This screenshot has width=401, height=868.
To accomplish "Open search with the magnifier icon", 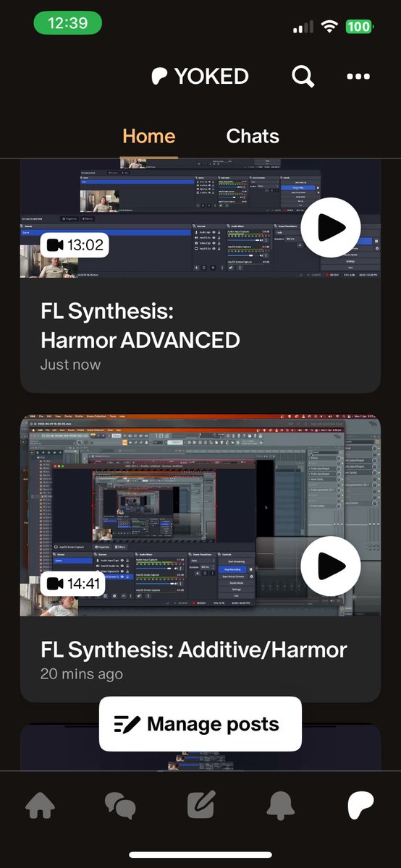I will point(303,76).
